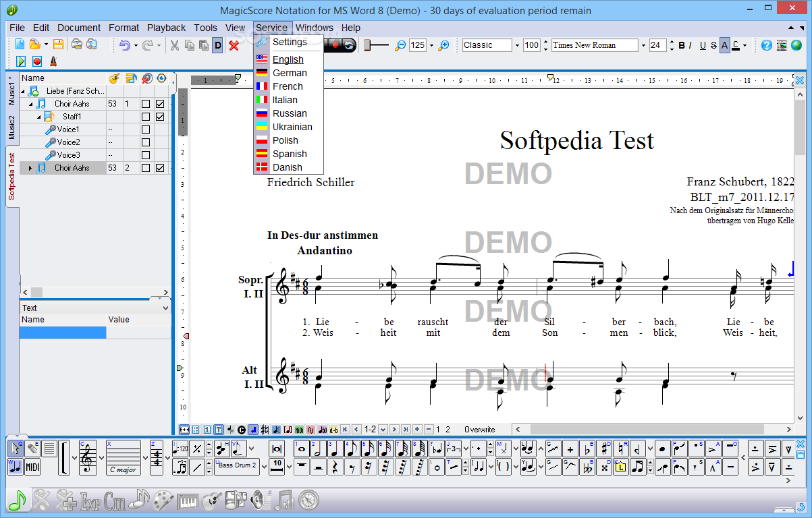Select the half note duration
Image resolution: width=812 pixels, height=518 pixels.
coord(319,449)
